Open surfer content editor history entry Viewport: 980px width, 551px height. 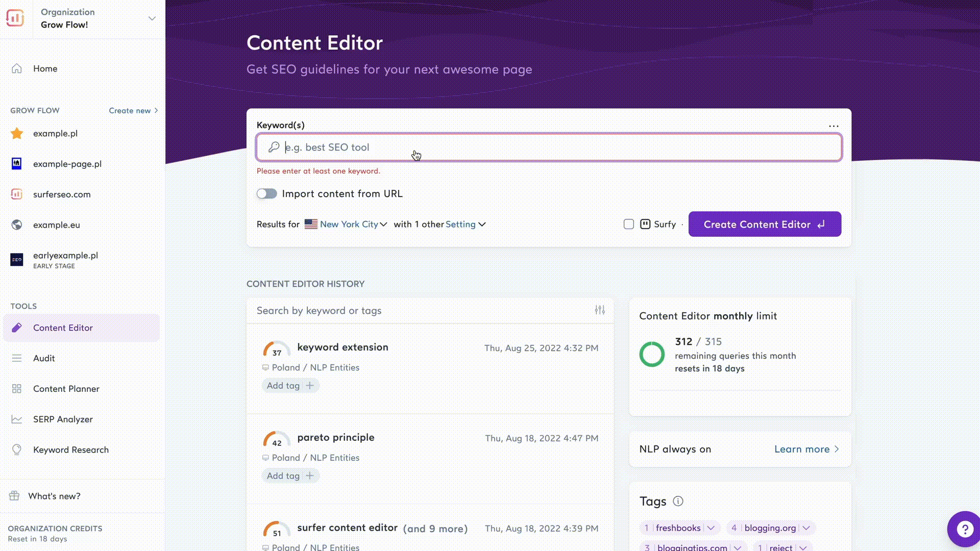(347, 528)
